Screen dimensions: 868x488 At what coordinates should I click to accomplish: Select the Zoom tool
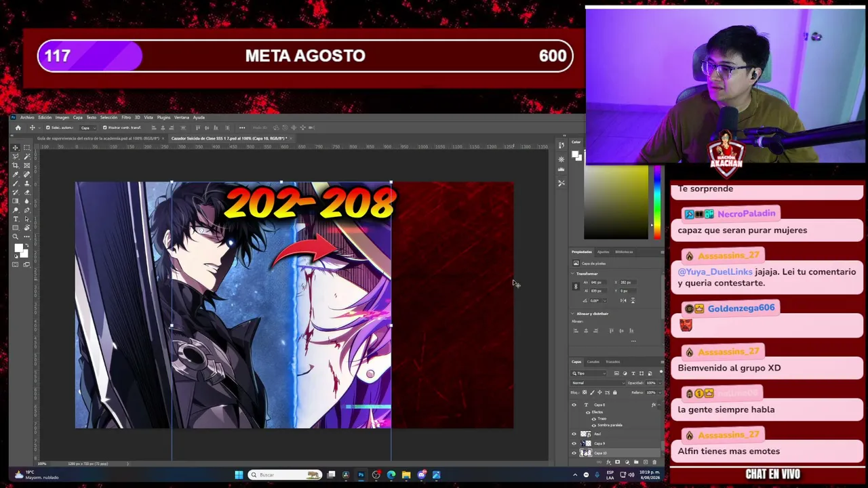coord(16,236)
